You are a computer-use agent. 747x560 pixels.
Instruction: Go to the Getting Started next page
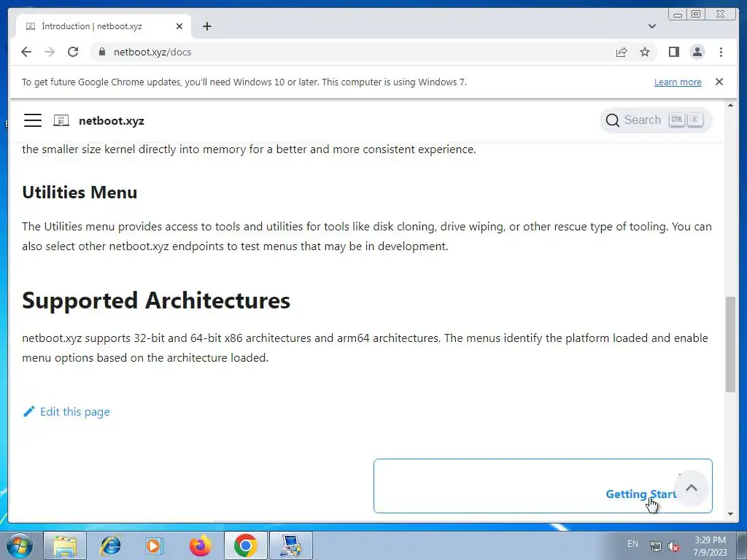pyautogui.click(x=543, y=486)
